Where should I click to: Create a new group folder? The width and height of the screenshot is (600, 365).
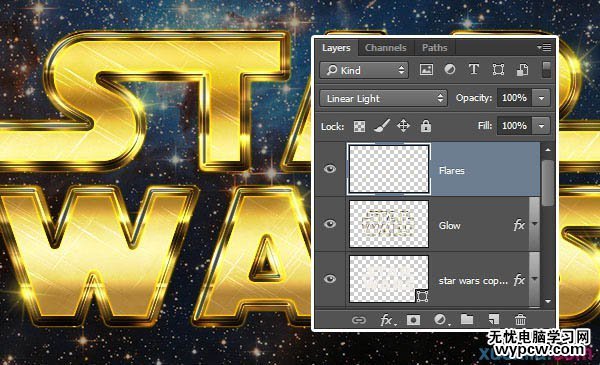(x=467, y=319)
